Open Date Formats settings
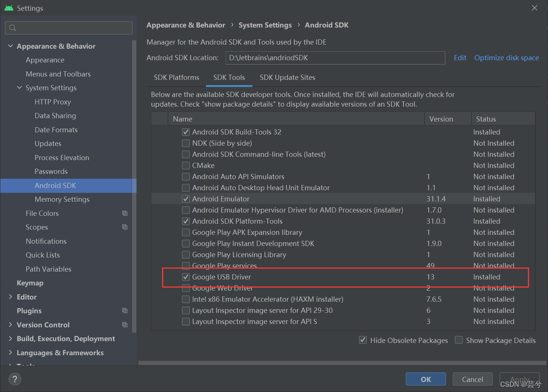This screenshot has width=548, height=392. click(x=56, y=130)
